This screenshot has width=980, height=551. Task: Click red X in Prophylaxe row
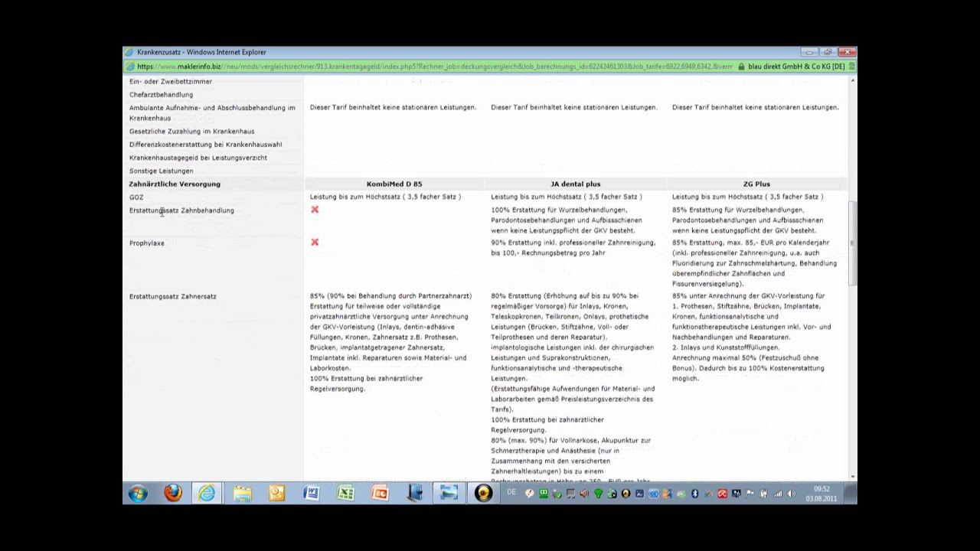tap(315, 243)
